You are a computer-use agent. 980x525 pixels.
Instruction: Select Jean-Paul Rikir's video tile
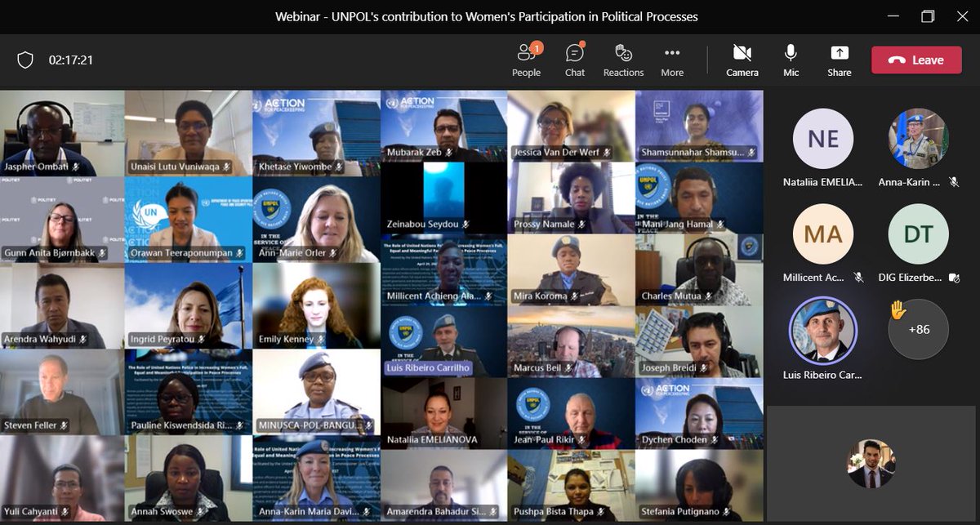tap(572, 413)
